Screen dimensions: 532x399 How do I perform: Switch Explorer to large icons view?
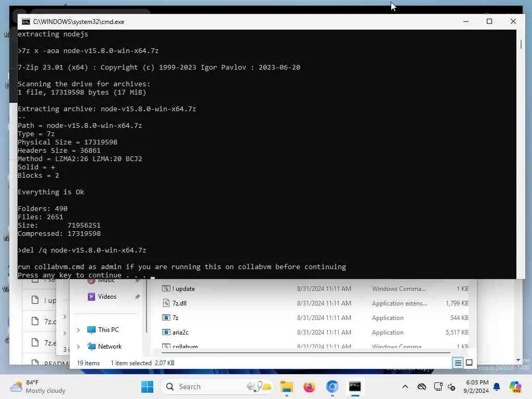(469, 363)
